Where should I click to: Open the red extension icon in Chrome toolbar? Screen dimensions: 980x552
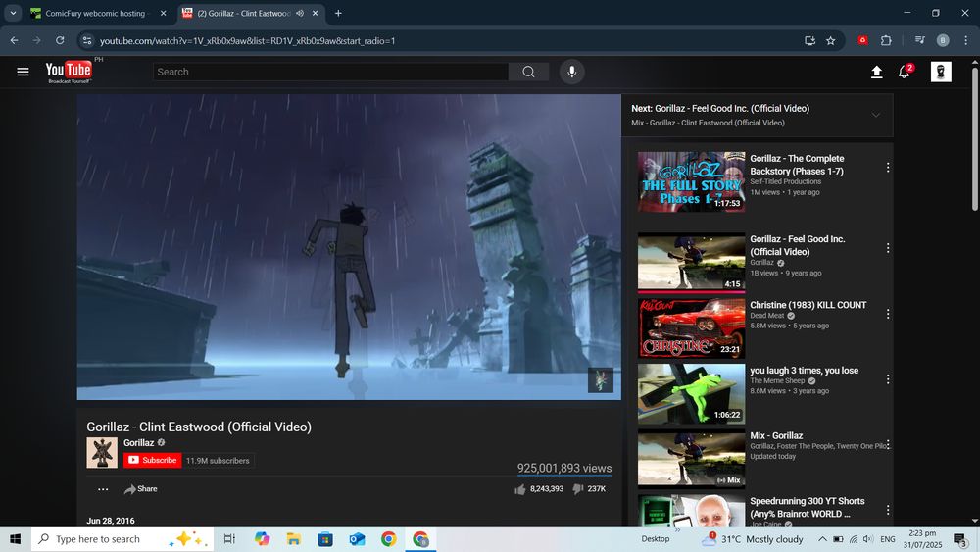tap(862, 40)
